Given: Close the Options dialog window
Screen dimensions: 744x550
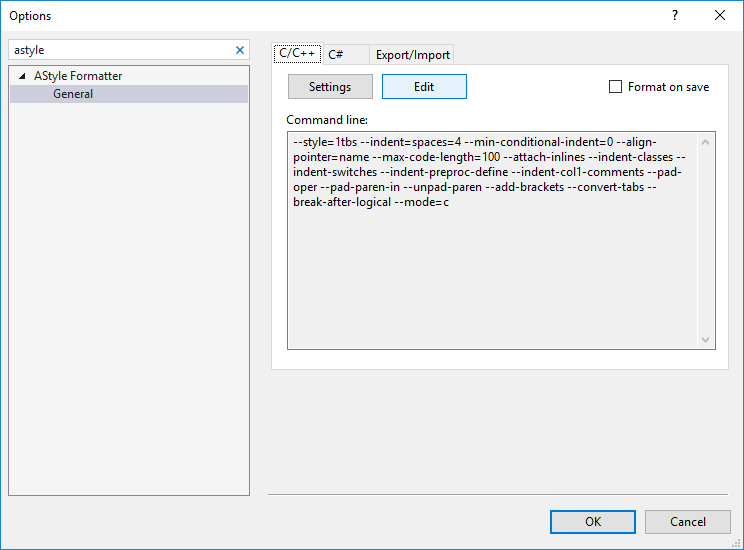Looking at the screenshot, I should pyautogui.click(x=720, y=15).
